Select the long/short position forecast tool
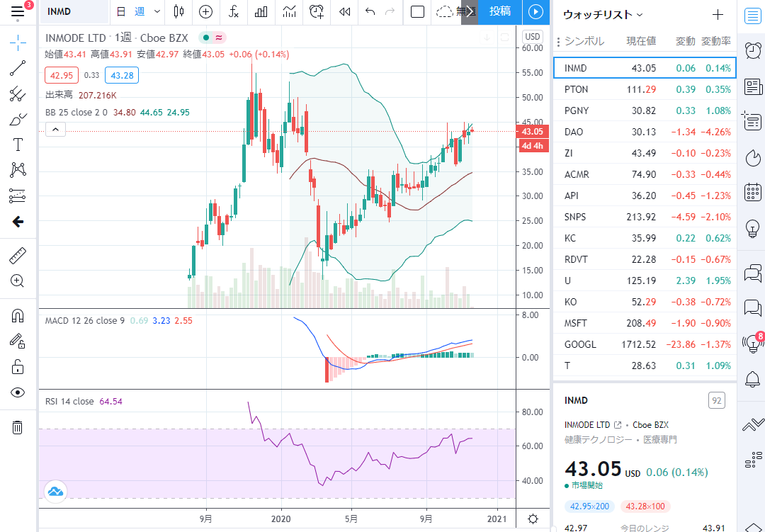The height and width of the screenshot is (532, 765). (18, 196)
